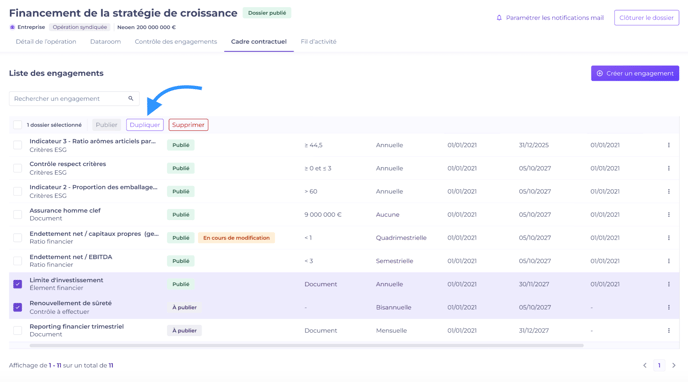This screenshot has width=688, height=382.
Task: Click the horizontal scrollbar under the table
Action: (x=306, y=346)
